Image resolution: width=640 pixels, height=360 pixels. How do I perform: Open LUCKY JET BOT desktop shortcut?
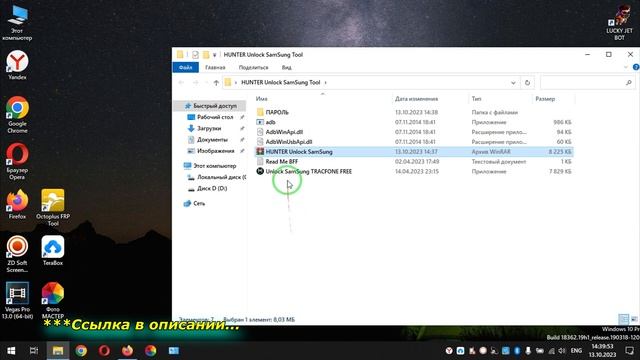[x=619, y=22]
